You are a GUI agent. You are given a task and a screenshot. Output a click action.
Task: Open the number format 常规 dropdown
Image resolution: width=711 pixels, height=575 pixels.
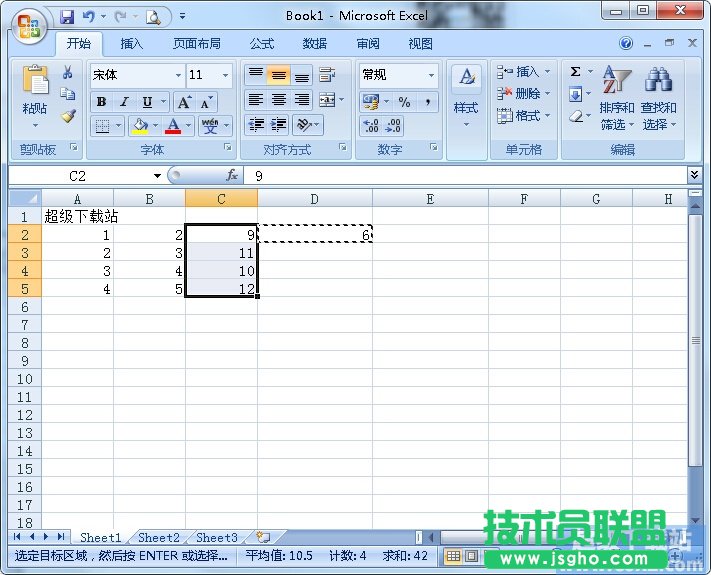tap(431, 75)
